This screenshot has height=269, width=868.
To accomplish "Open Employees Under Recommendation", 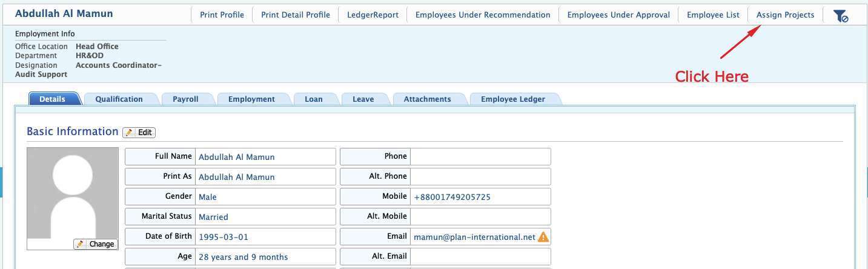I will pos(483,15).
